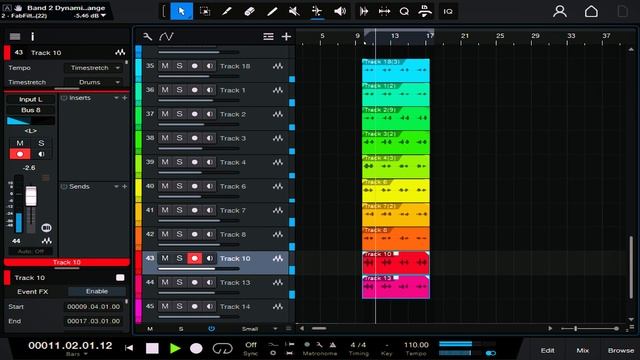Click the transport Record button
The width and height of the screenshot is (640, 360).
(x=196, y=348)
